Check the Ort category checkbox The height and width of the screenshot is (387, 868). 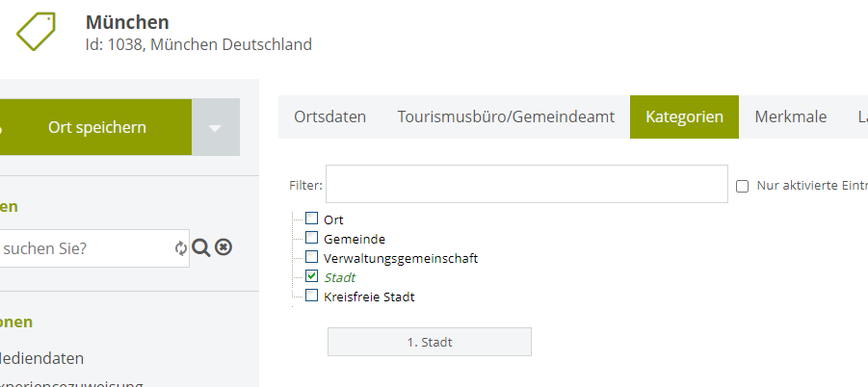(312, 219)
